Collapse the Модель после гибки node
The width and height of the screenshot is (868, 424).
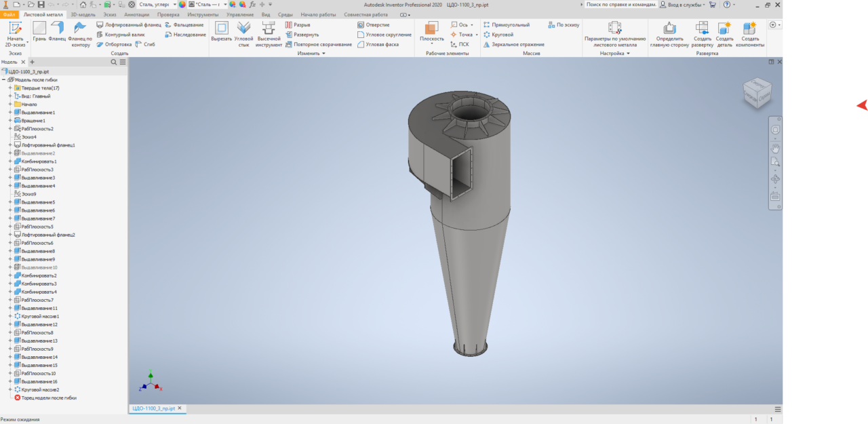pyautogui.click(x=4, y=80)
